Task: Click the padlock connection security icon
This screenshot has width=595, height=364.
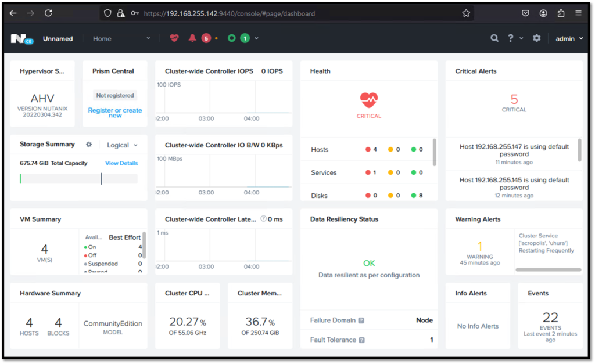Action: pos(121,13)
